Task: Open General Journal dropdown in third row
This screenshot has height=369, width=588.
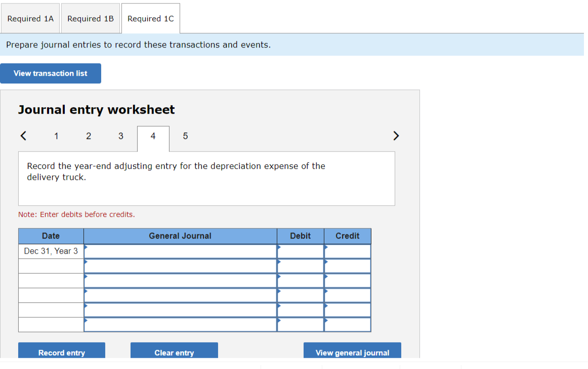Action: [x=180, y=281]
